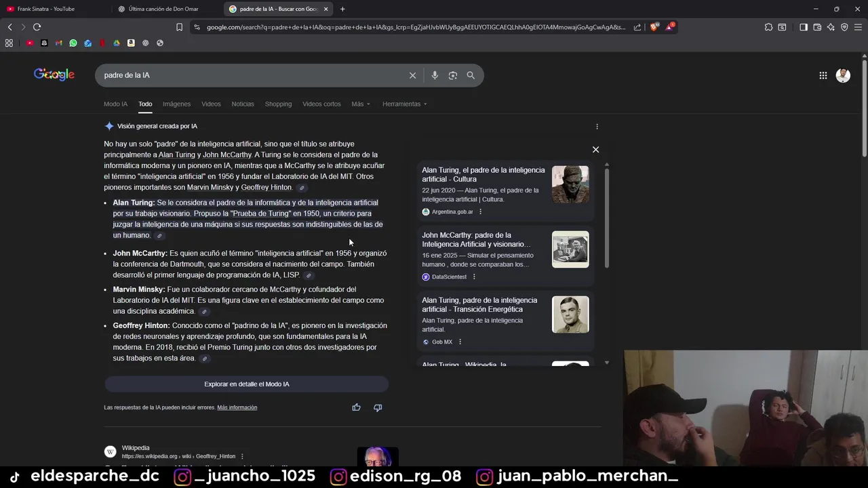Switch to Frank Sinatra YouTube browser tab

coord(54,9)
